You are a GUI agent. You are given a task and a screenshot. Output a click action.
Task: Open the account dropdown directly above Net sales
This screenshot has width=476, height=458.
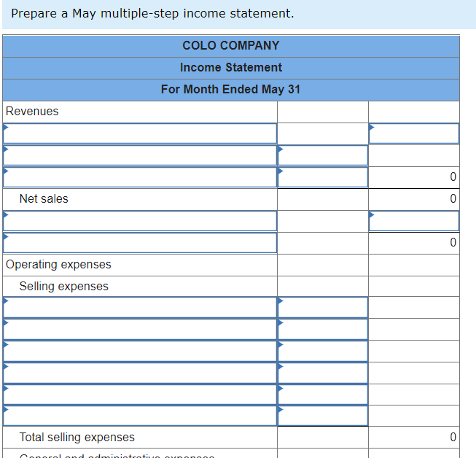[x=140, y=177]
